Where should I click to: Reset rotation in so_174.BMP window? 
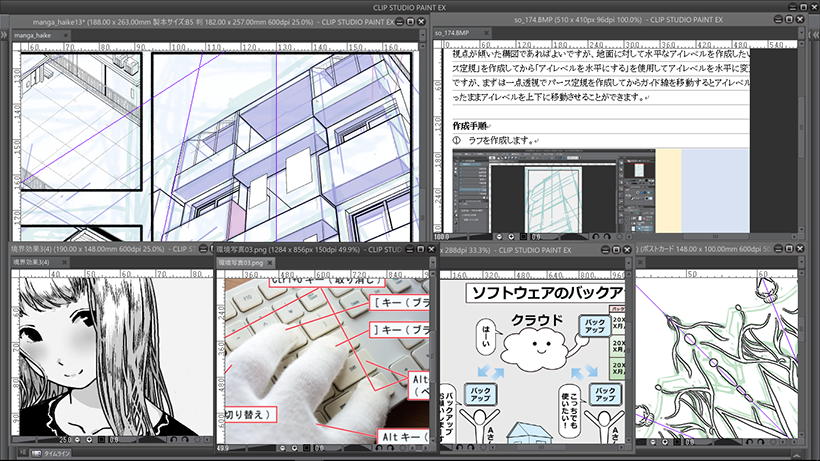pyautogui.click(x=620, y=236)
